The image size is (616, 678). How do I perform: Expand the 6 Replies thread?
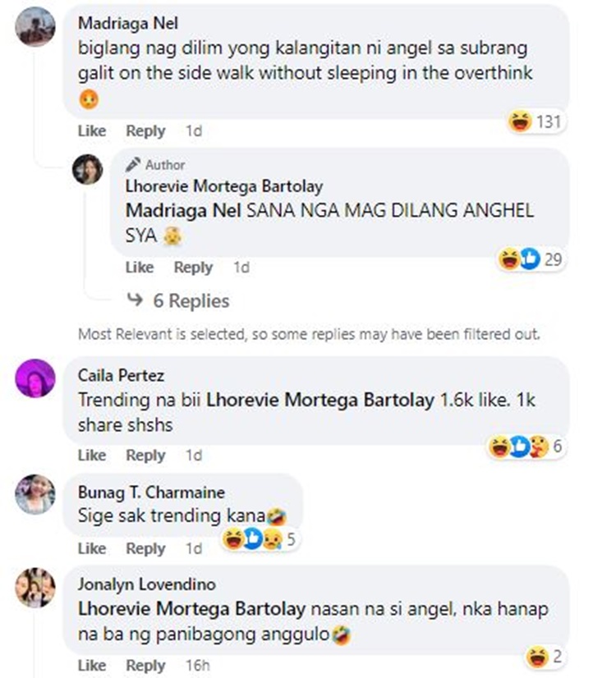tap(177, 300)
